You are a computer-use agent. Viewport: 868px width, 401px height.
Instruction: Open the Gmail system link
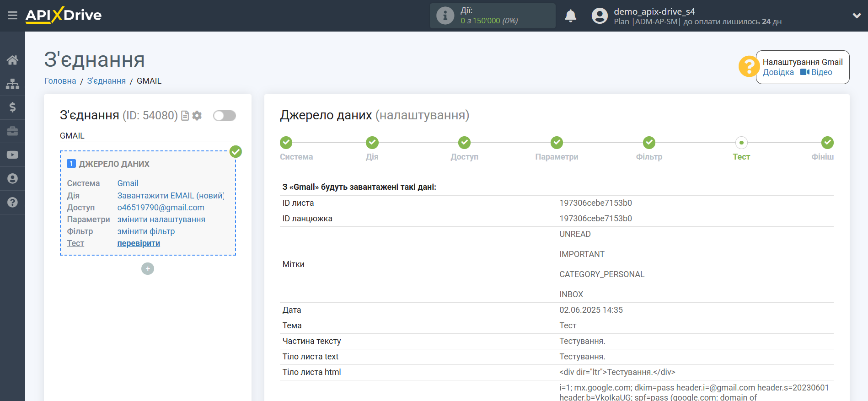point(128,183)
